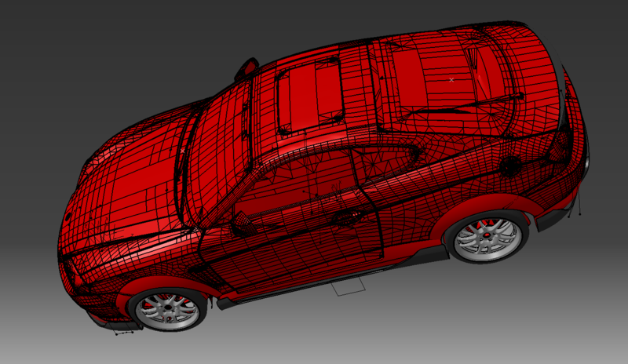
Task: Select the front alloy wheel
Action: 166,311
